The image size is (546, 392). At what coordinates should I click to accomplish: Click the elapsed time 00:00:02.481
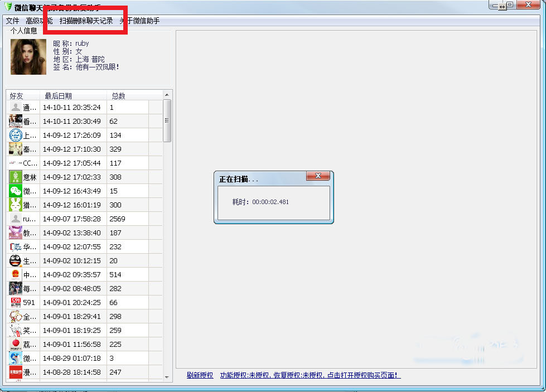tap(270, 202)
